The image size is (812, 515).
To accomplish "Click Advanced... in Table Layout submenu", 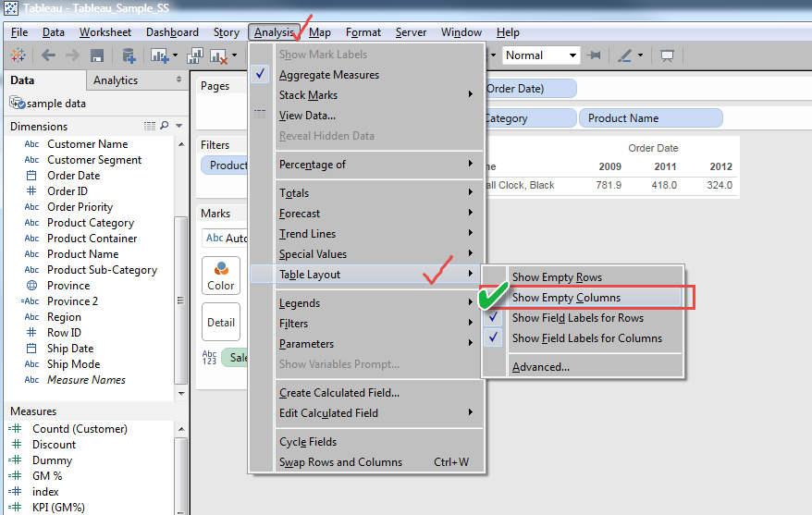I will [583, 367].
